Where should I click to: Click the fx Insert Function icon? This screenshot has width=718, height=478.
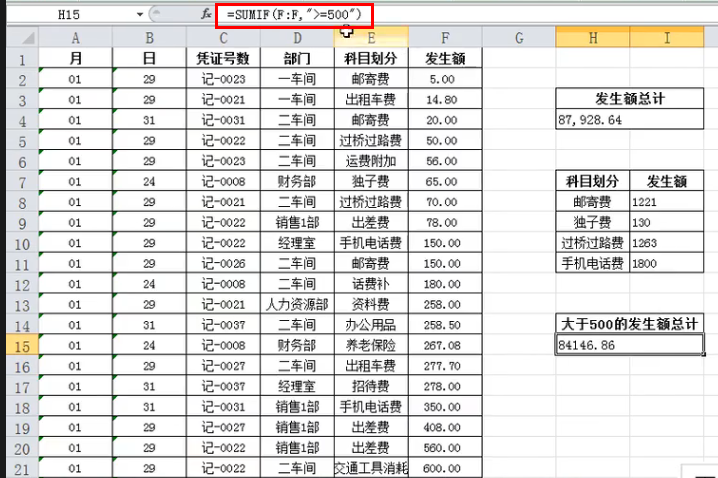coord(206,15)
